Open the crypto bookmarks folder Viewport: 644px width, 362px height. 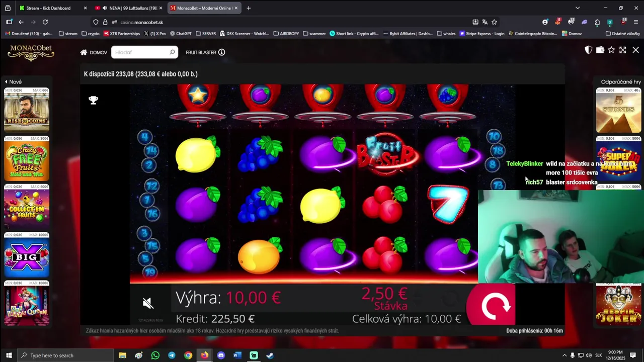coord(90,34)
